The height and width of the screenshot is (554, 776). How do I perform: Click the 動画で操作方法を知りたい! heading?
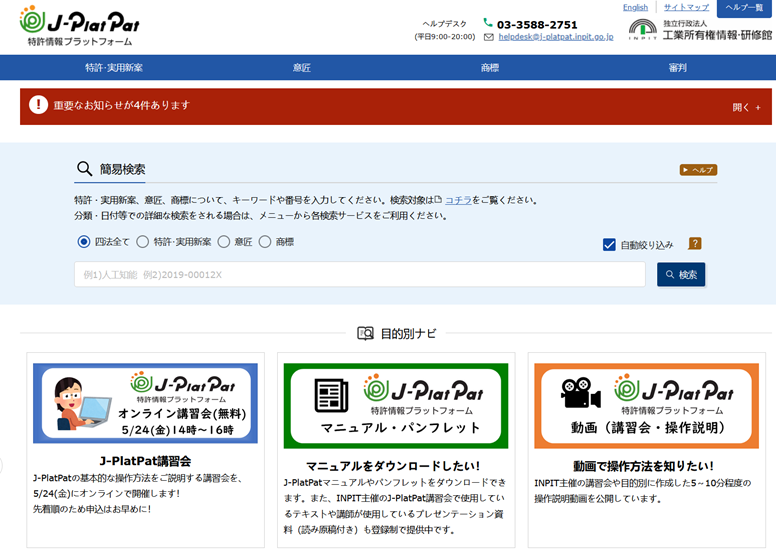[x=643, y=466]
